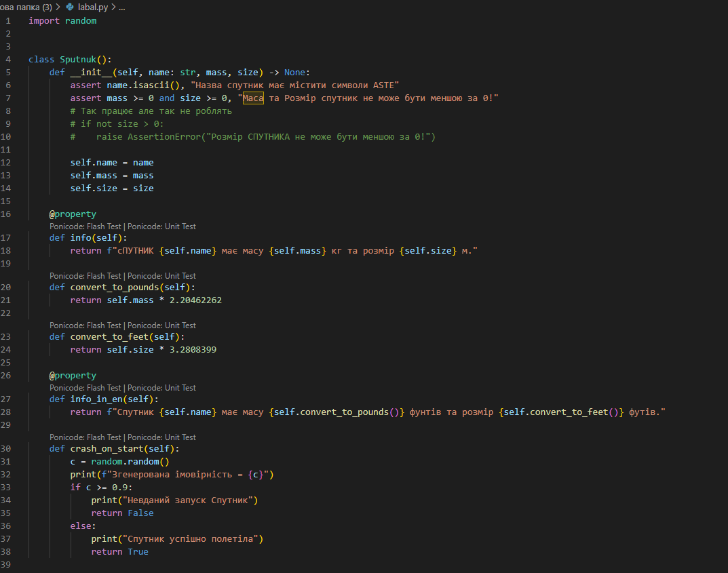Click the import random statement
728x573 pixels.
(x=62, y=20)
